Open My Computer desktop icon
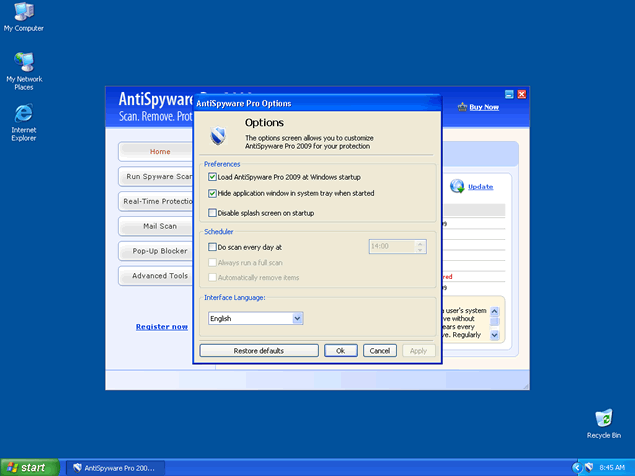 [x=21, y=13]
